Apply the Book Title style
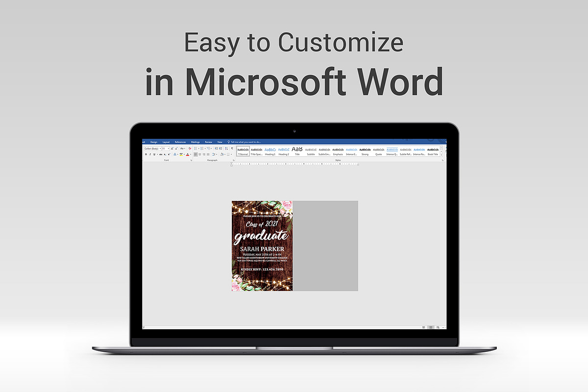Image resolution: width=588 pixels, height=392 pixels. tap(433, 151)
